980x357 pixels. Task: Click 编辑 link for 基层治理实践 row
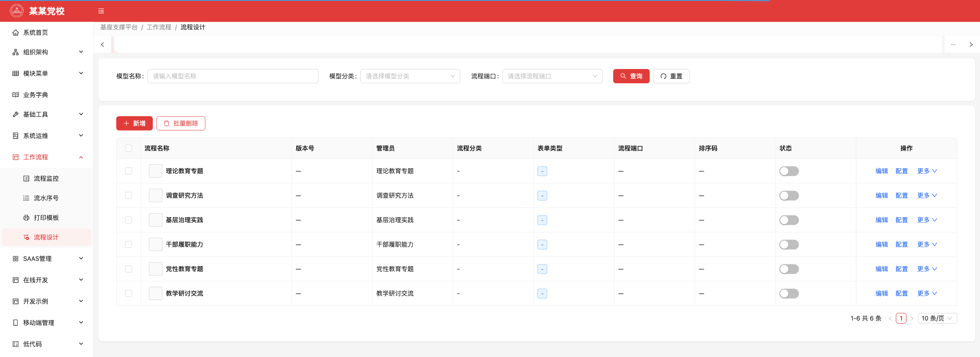[x=882, y=220]
